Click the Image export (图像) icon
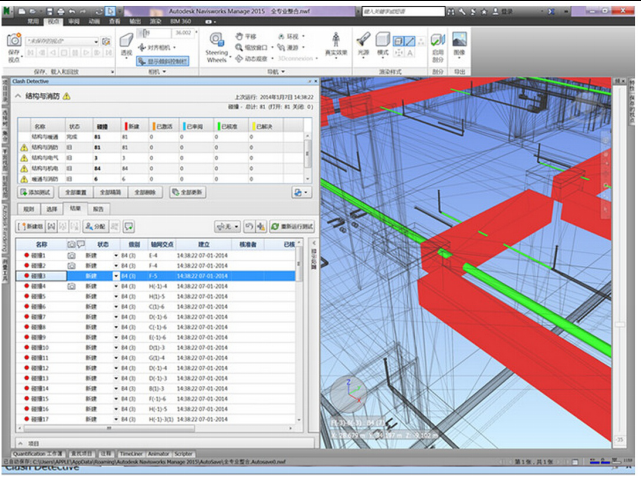 459,40
